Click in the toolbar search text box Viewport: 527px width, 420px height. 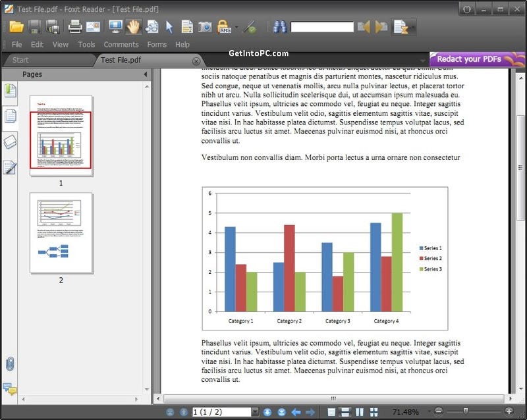pyautogui.click(x=322, y=27)
